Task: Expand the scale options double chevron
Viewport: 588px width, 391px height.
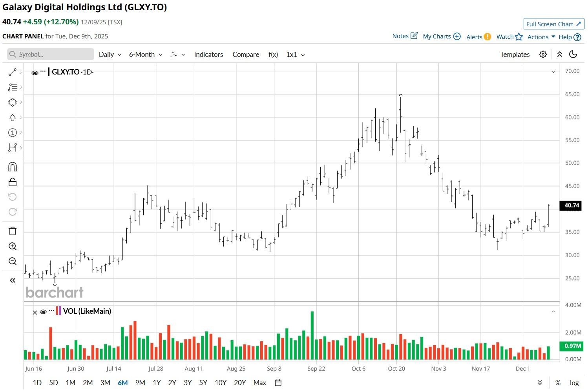Action: click(x=540, y=383)
